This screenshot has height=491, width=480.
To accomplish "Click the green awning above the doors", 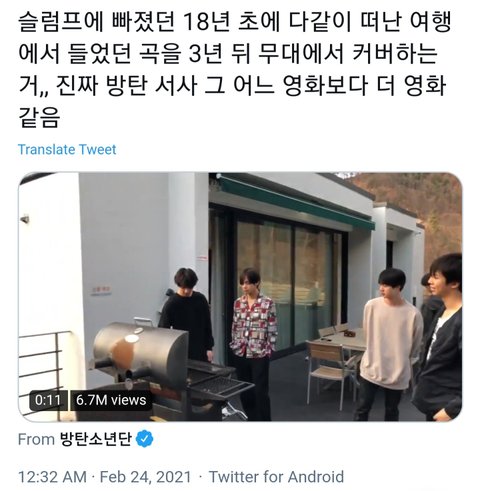I will point(295,202).
